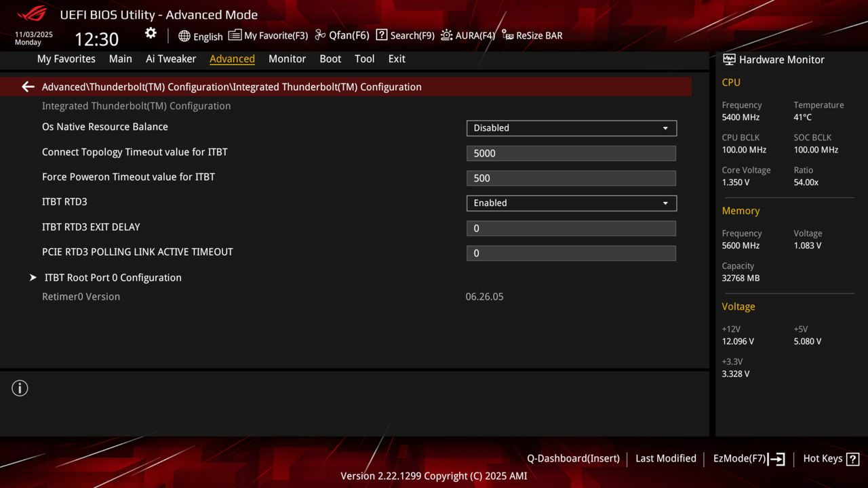The image size is (868, 488).
Task: Switch to the Ai Tweaker tab
Action: 170,59
